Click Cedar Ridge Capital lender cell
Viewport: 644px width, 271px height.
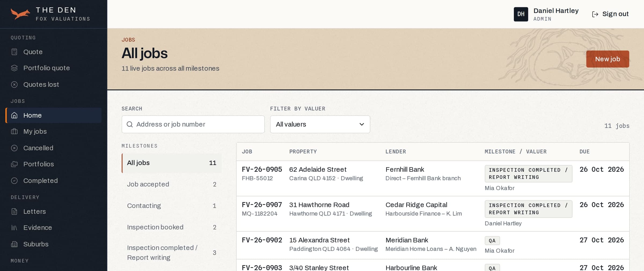click(416, 205)
